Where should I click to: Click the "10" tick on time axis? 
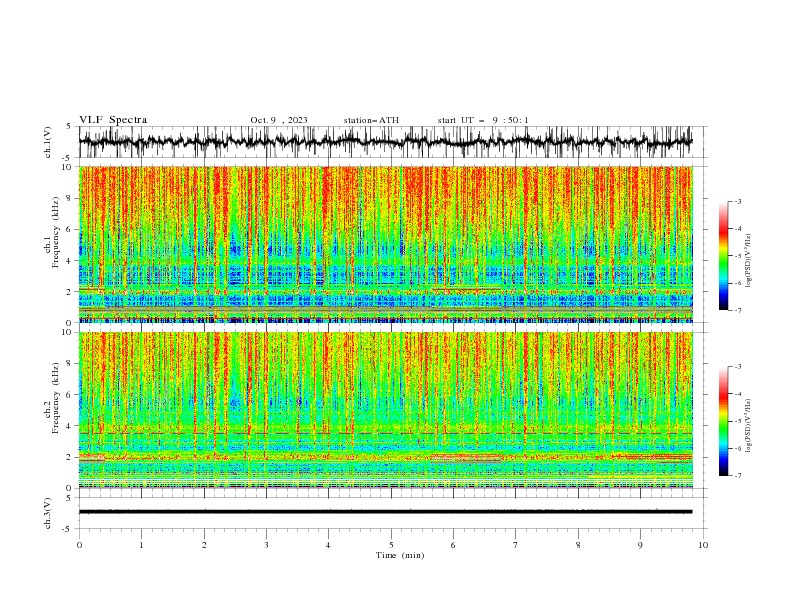[703, 545]
